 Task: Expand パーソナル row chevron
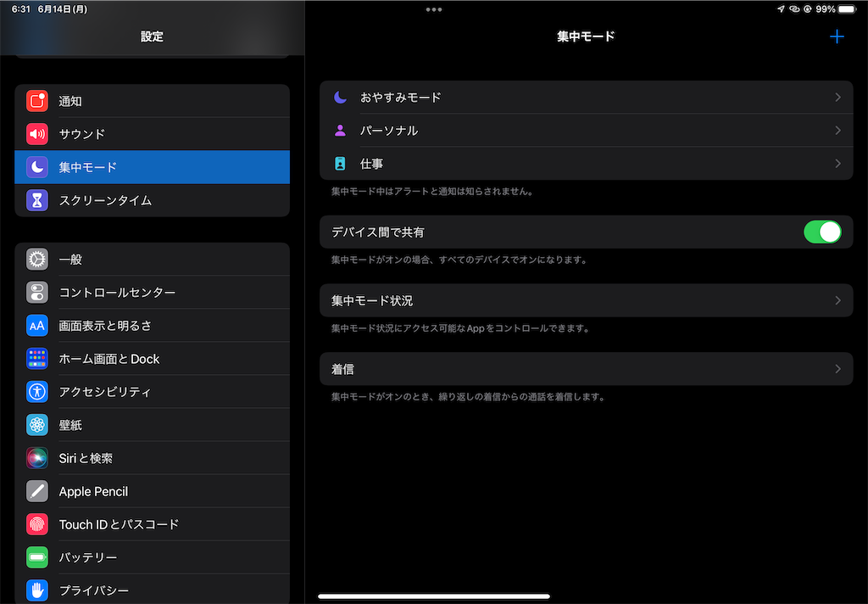[x=837, y=131]
